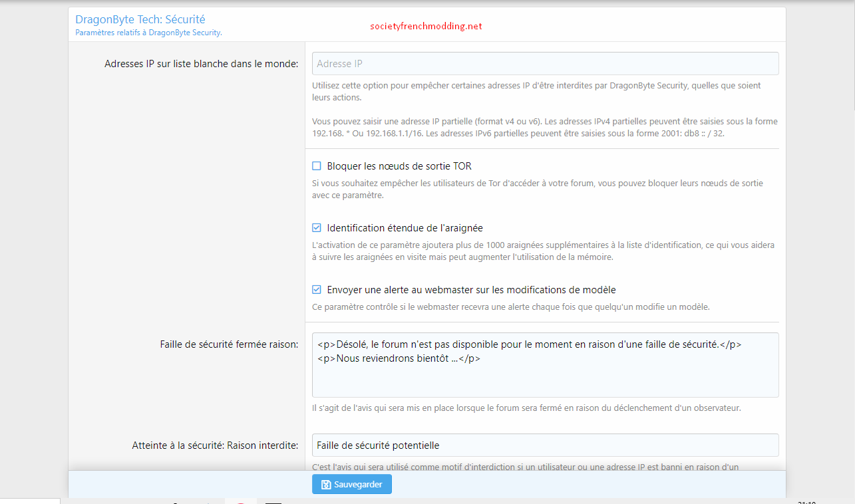Click the Bloquer les nœuds de sortie TOR label text
This screenshot has width=855, height=504.
tap(399, 166)
